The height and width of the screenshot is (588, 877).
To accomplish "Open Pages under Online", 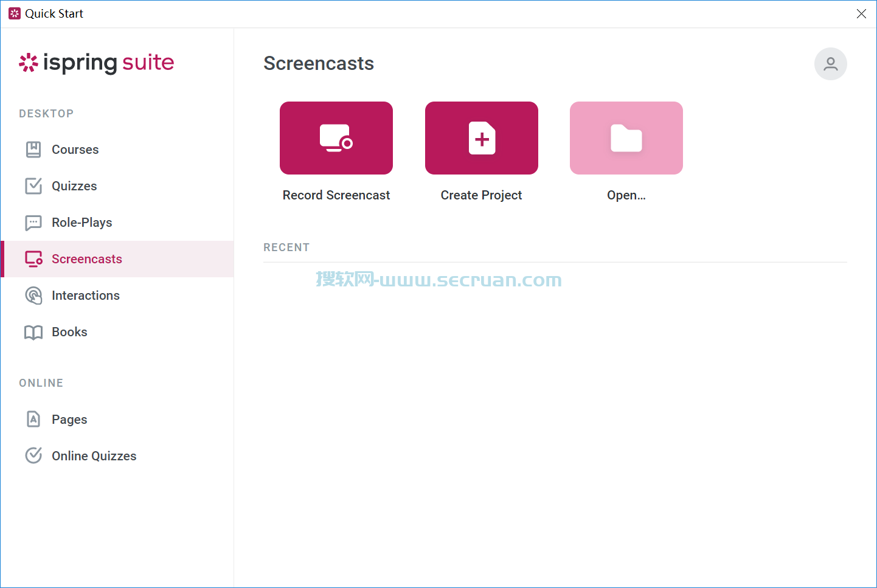I will (117, 420).
